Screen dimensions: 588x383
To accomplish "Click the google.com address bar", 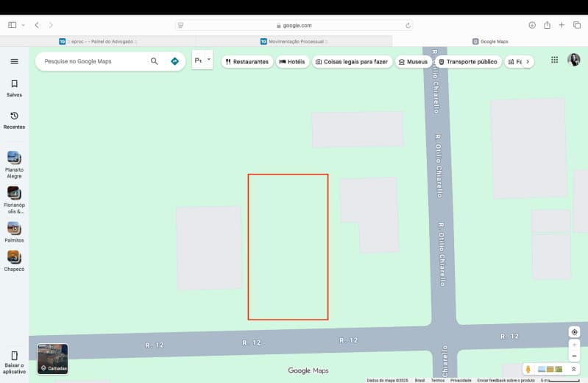I will pyautogui.click(x=294, y=25).
